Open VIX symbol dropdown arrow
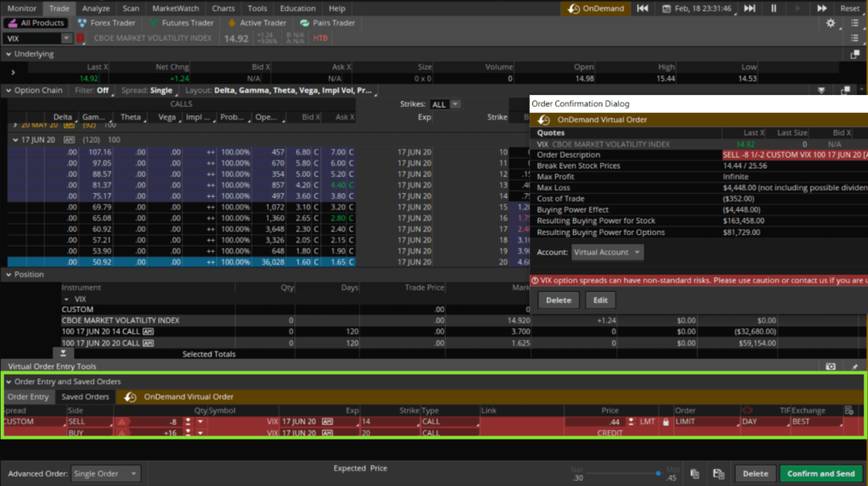 point(66,38)
